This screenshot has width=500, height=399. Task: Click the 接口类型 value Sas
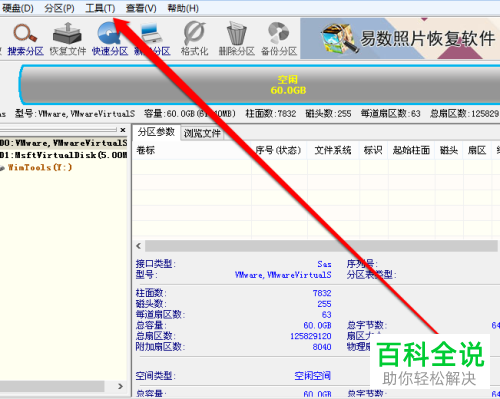coord(324,264)
